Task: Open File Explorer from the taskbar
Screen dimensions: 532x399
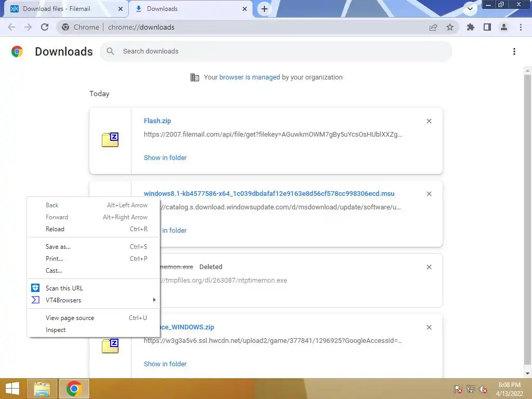Action: point(42,389)
